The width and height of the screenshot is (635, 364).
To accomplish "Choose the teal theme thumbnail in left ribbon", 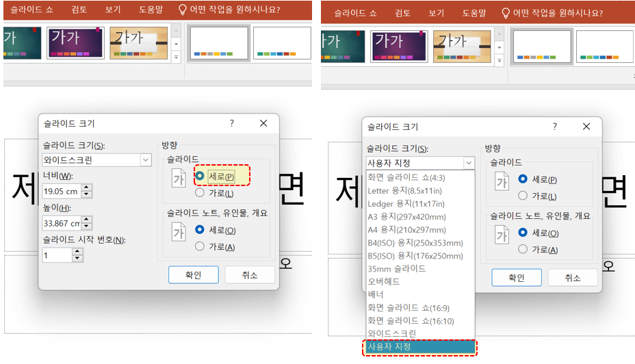I will (x=23, y=42).
